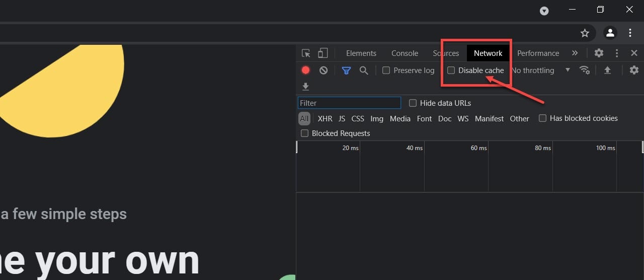Open the No throttling dropdown
The width and height of the screenshot is (644, 280).
541,71
